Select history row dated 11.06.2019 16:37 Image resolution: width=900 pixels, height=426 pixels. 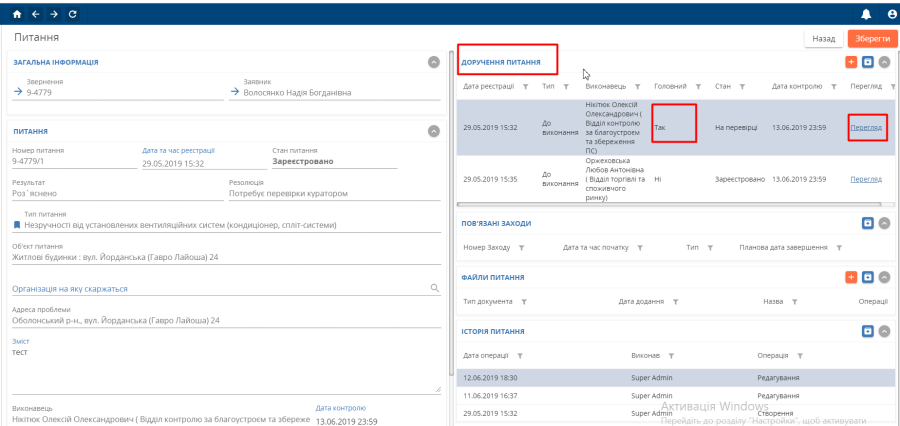pyautogui.click(x=675, y=395)
